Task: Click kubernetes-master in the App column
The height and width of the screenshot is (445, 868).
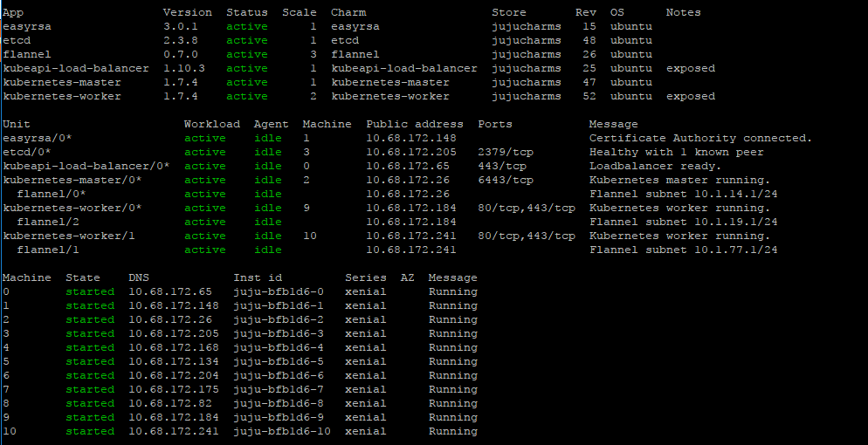Action: [62, 82]
